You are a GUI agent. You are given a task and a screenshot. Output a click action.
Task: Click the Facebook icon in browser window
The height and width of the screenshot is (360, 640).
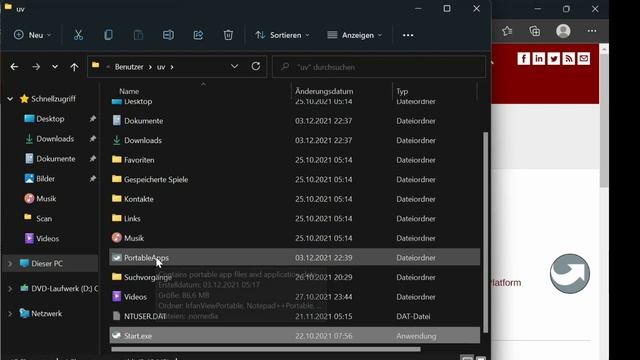pos(524,58)
